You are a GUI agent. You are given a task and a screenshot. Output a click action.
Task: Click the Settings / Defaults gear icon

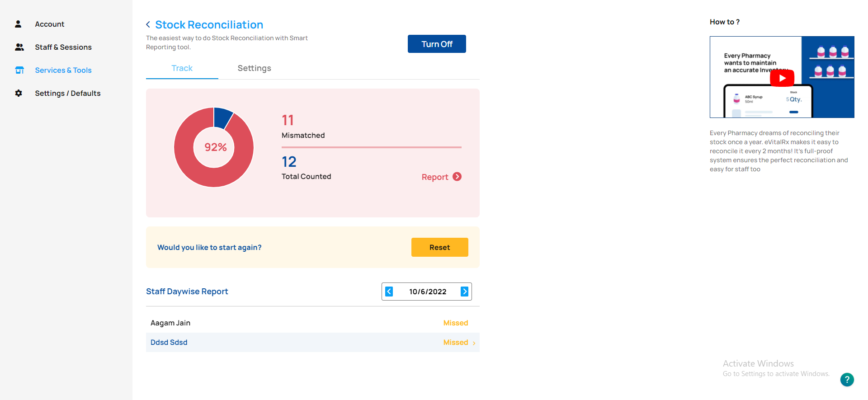pyautogui.click(x=19, y=93)
